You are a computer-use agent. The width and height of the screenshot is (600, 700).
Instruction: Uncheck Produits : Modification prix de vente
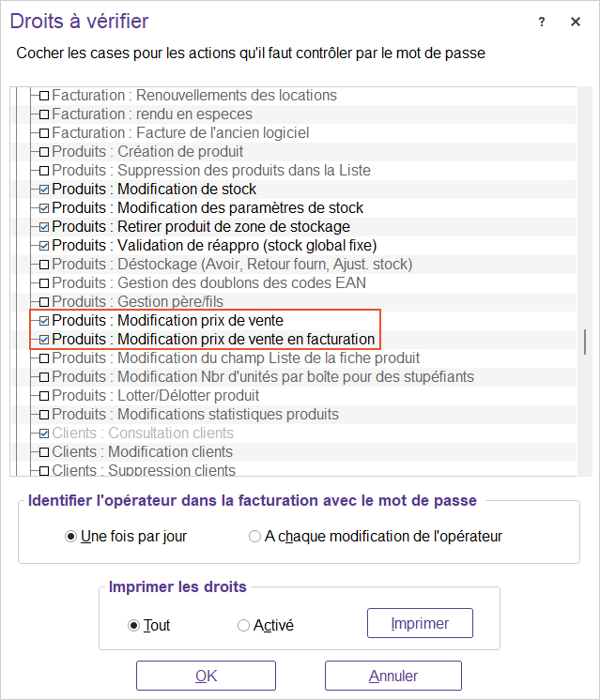43,321
